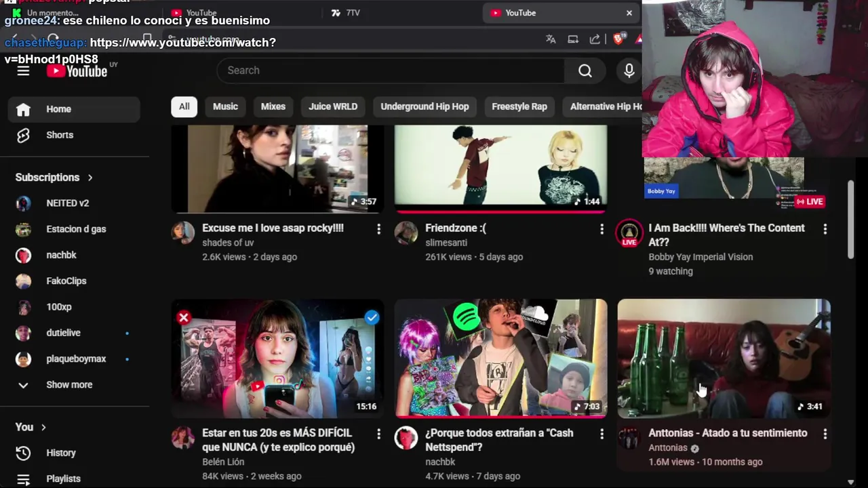Expand Show more subscriptions
The width and height of the screenshot is (868, 488).
point(74,385)
